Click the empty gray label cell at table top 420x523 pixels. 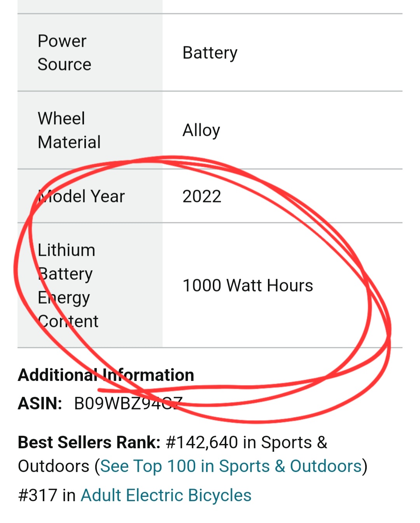coord(90,7)
